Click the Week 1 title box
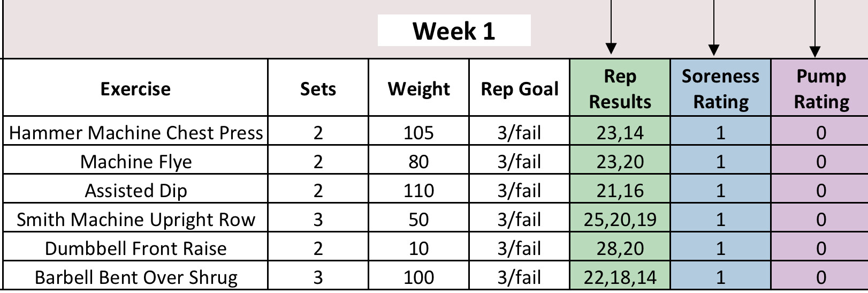The width and height of the screenshot is (868, 293). [x=454, y=31]
